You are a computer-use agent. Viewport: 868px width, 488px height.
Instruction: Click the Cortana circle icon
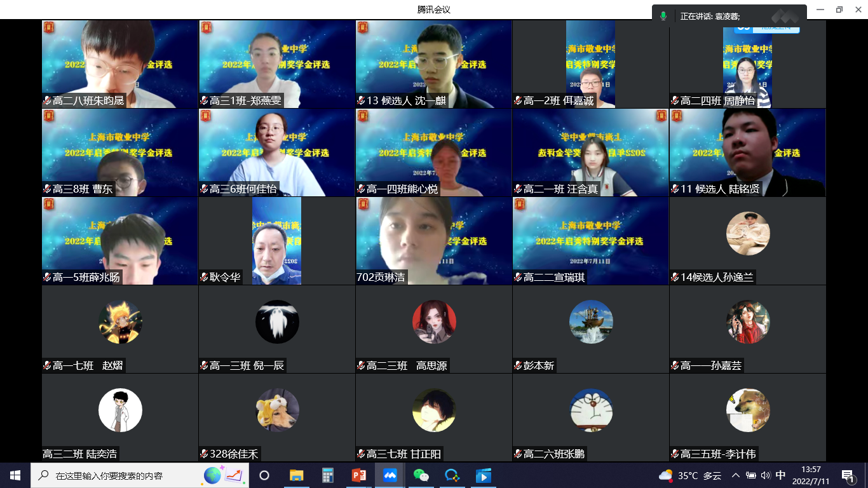tap(264, 475)
